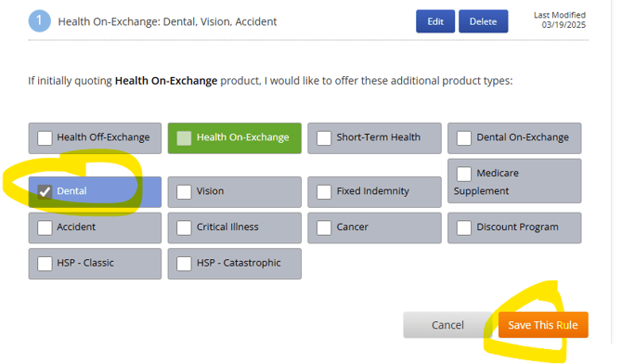Click the green Health On-Exchange tile
The width and height of the screenshot is (622, 364).
click(235, 138)
